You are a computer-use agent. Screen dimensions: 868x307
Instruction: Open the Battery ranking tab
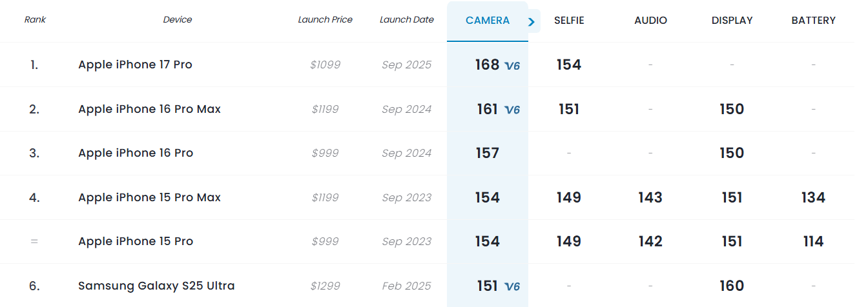813,21
